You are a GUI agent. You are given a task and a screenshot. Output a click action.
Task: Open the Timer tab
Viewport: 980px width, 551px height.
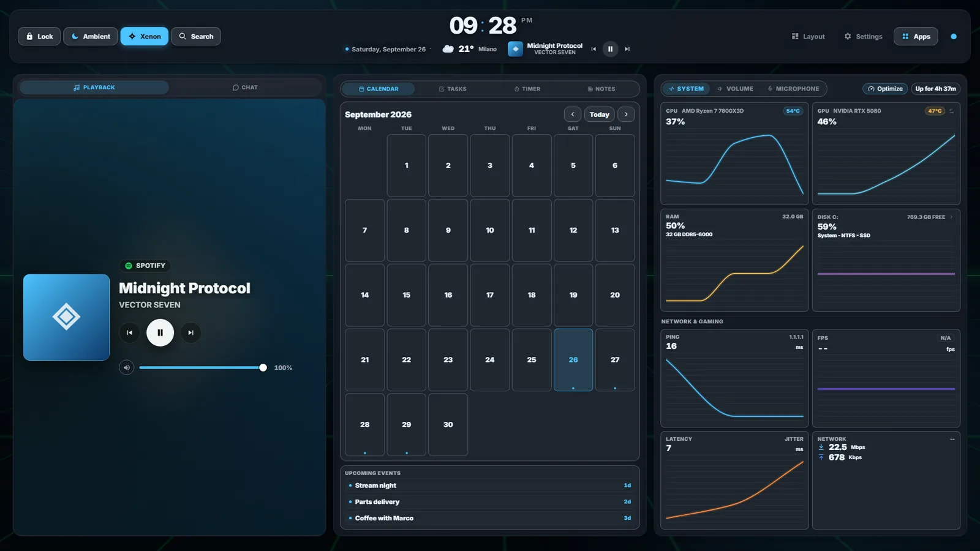coord(527,89)
